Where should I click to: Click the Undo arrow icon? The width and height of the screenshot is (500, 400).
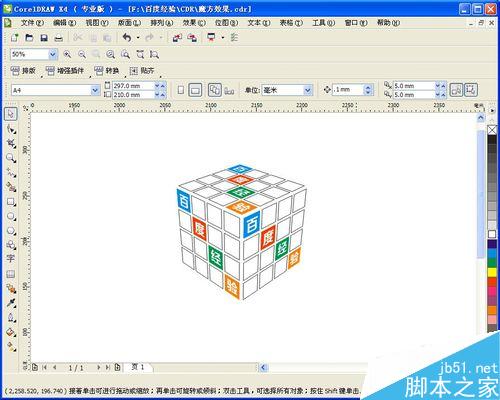coord(127,37)
